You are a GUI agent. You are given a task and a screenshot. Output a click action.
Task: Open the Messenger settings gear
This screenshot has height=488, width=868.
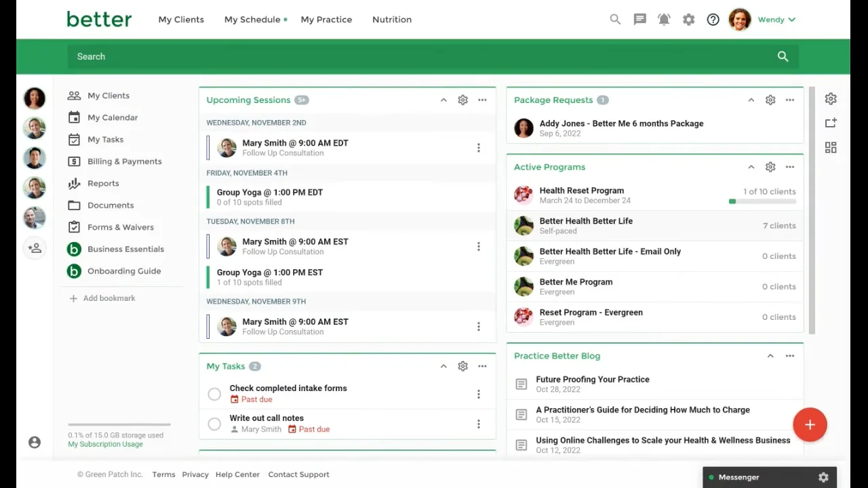(x=823, y=477)
